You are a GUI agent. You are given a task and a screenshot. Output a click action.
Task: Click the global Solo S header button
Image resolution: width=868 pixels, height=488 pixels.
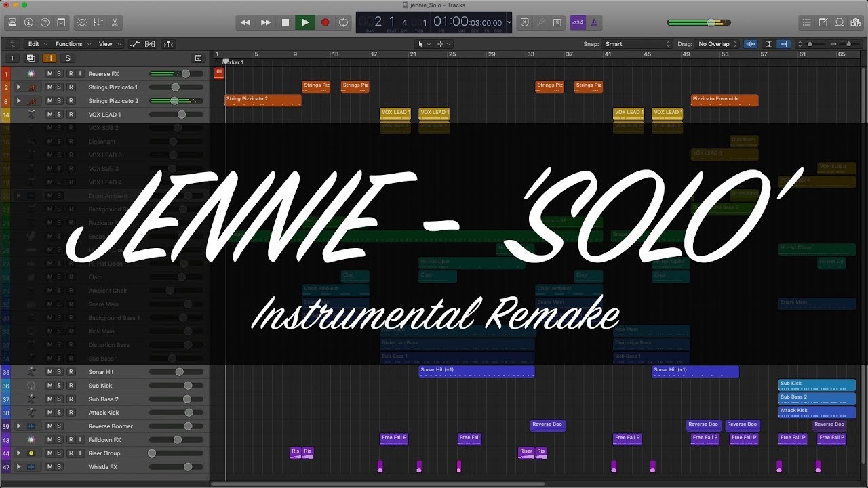67,58
